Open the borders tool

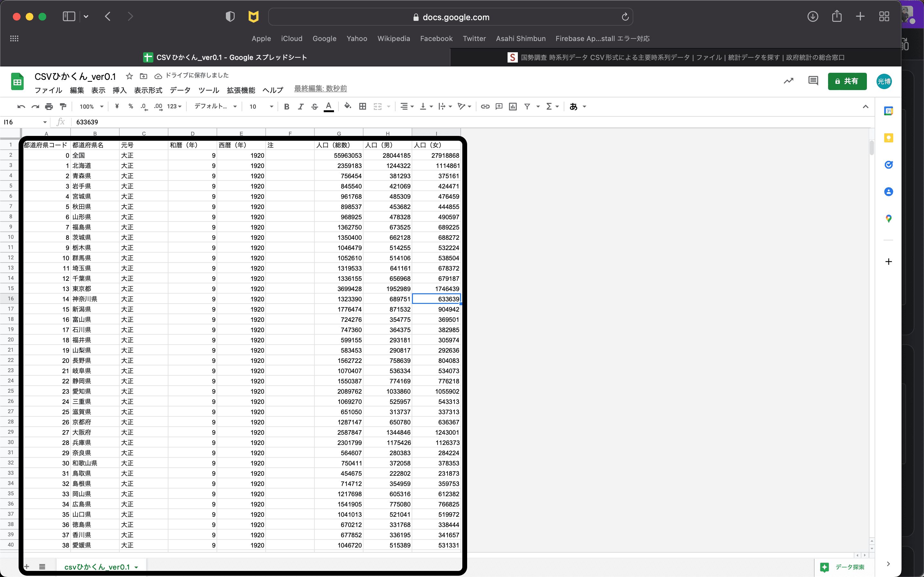point(362,106)
